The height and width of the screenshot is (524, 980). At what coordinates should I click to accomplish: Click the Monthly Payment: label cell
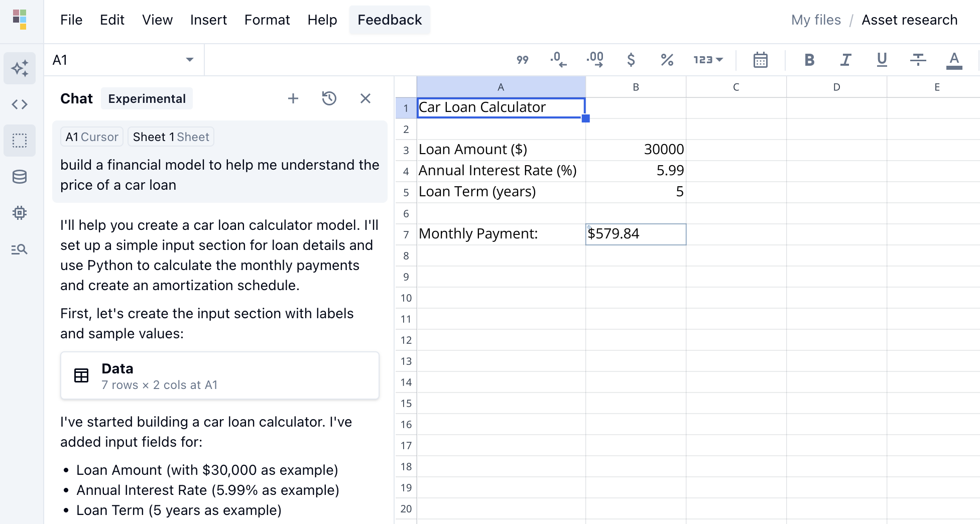[501, 234]
